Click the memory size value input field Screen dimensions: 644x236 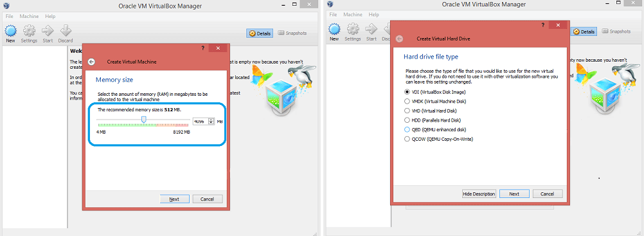[x=201, y=122]
